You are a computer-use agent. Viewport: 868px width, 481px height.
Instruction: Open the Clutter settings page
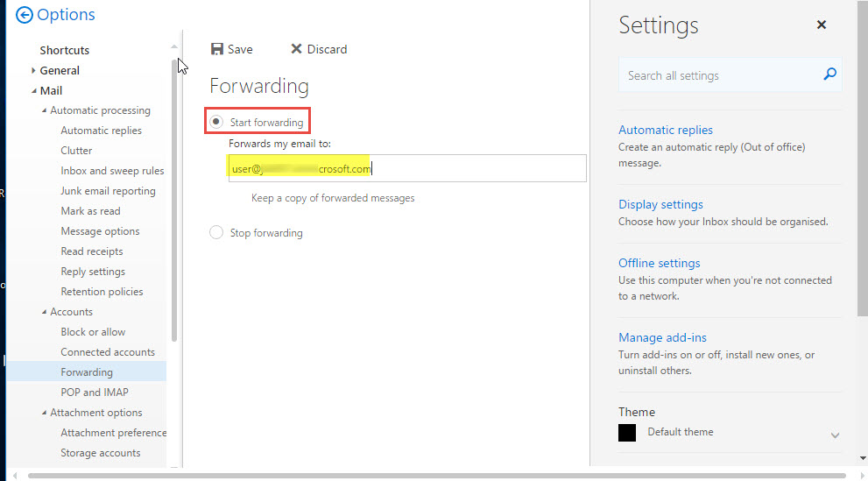76,151
